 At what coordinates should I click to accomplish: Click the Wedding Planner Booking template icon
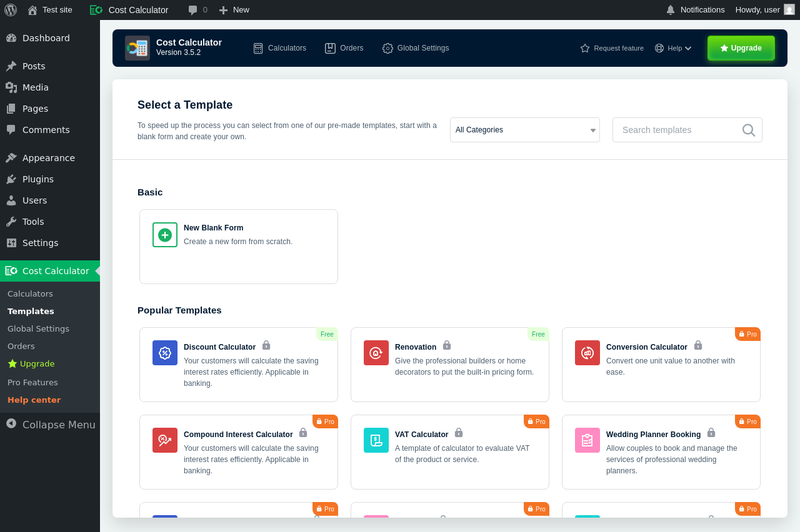[587, 440]
